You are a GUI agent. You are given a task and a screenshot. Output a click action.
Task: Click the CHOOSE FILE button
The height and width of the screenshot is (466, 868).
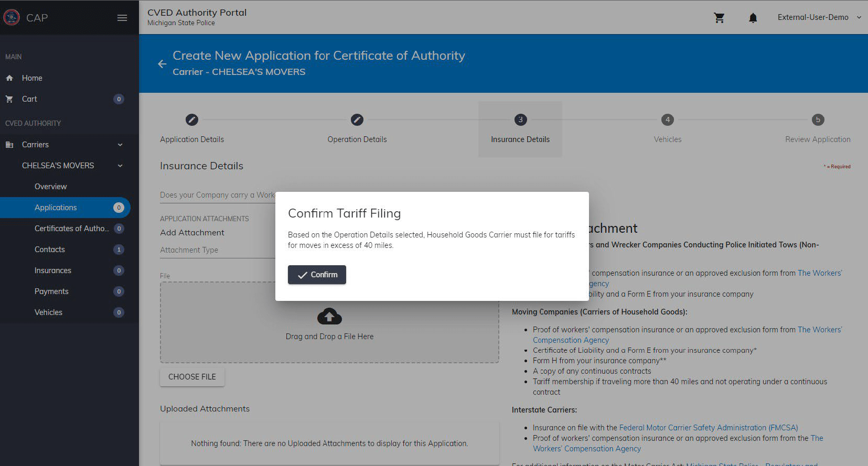(192, 377)
